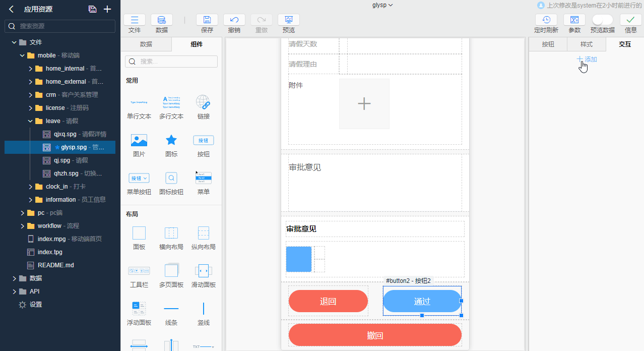Viewport: 644px width, 351px height.
Task: Open qjxq.spg file in the tree
Action: coord(66,134)
